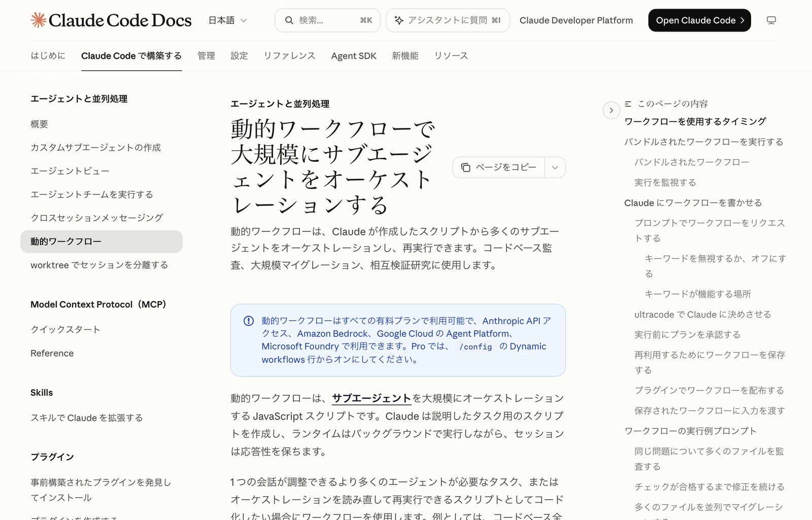The width and height of the screenshot is (812, 520).
Task: Open the 新機能 tab
Action: [x=405, y=56]
